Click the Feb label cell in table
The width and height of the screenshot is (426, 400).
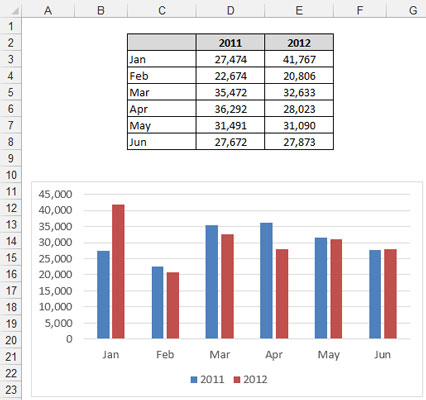(162, 76)
